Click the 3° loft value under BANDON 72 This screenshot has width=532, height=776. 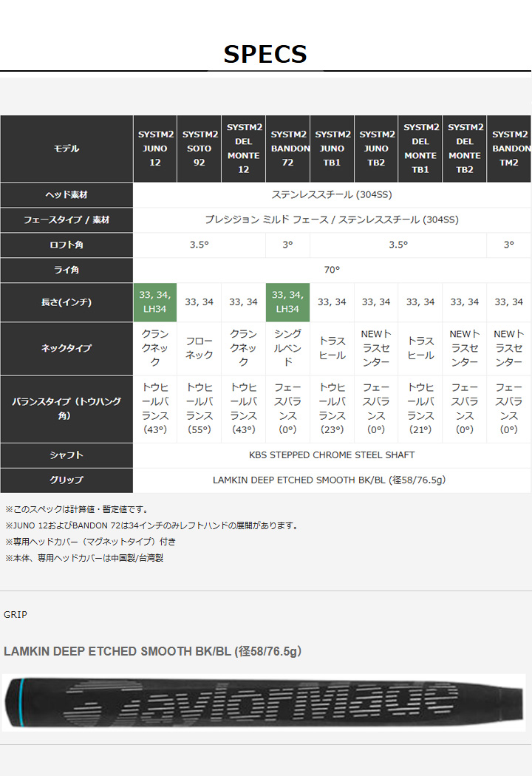(x=287, y=245)
